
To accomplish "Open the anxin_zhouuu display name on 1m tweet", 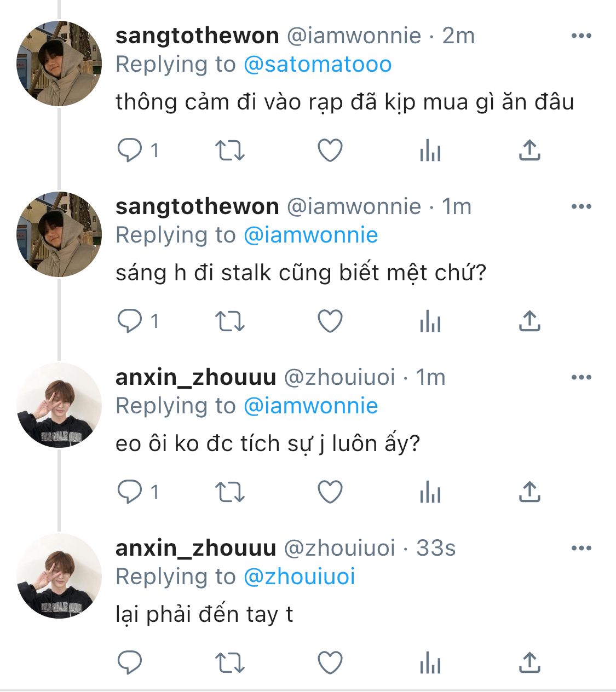I will pos(195,378).
